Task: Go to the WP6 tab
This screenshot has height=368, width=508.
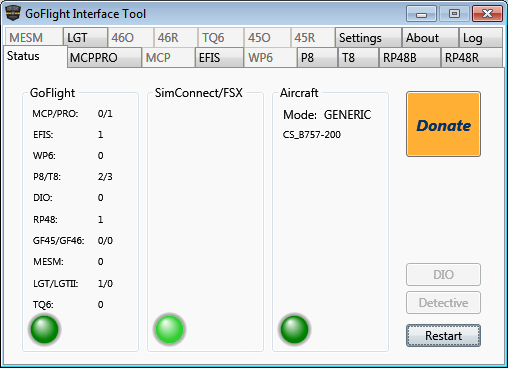Action: pyautogui.click(x=270, y=58)
